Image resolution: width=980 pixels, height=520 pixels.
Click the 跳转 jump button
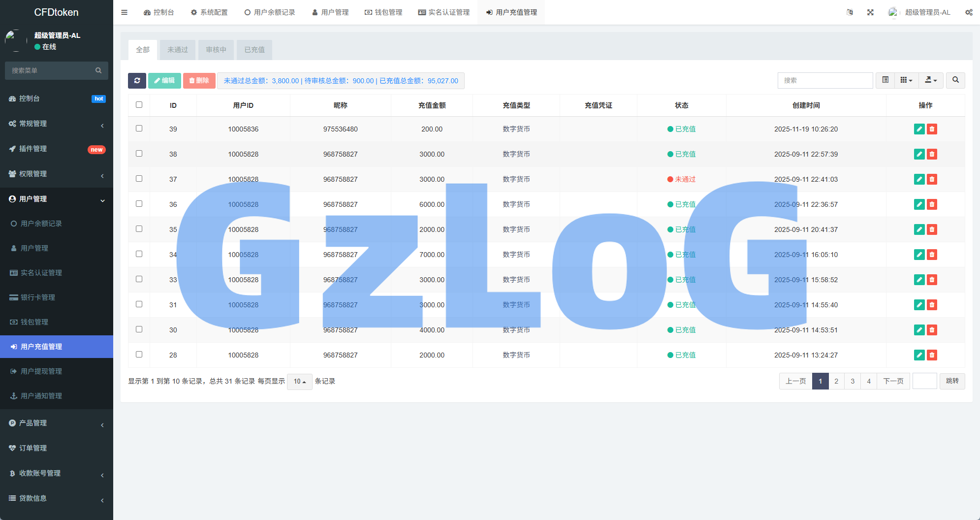click(952, 381)
